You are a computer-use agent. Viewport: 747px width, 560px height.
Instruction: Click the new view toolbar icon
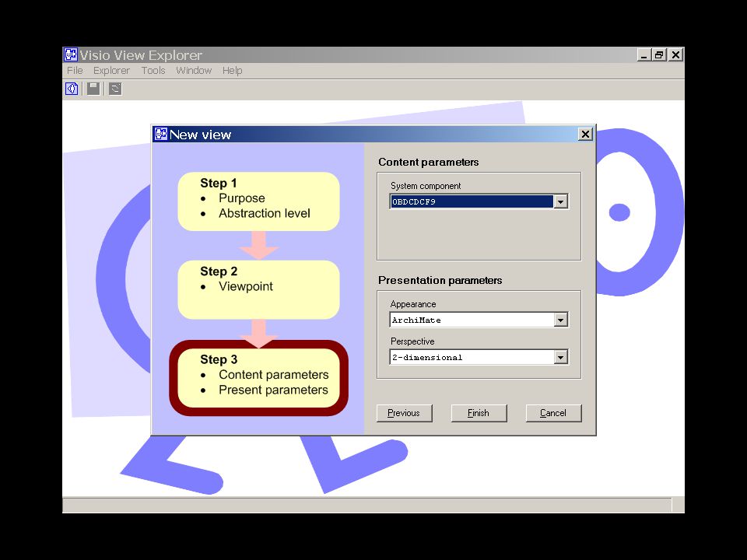point(72,89)
